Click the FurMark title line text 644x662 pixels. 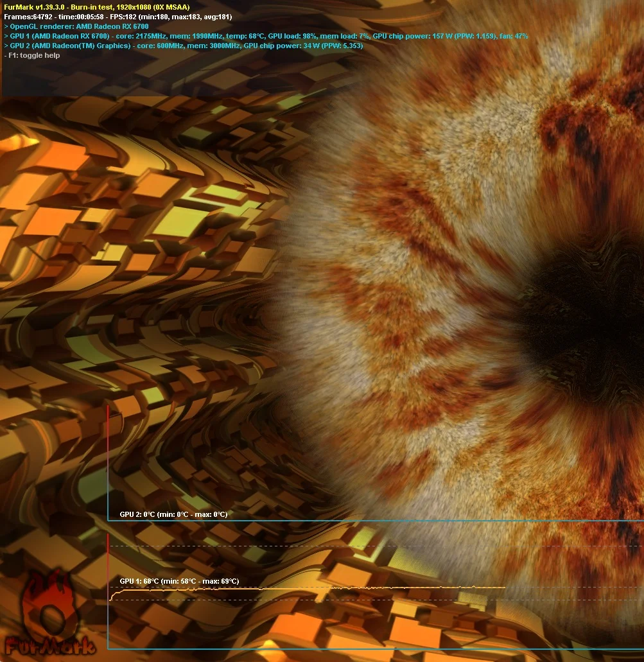pos(97,7)
